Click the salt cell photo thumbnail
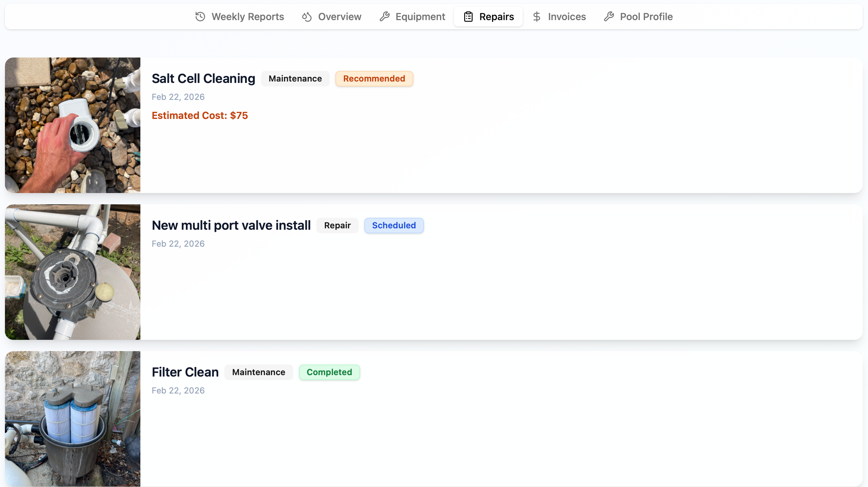The image size is (868, 487). pos(73,125)
